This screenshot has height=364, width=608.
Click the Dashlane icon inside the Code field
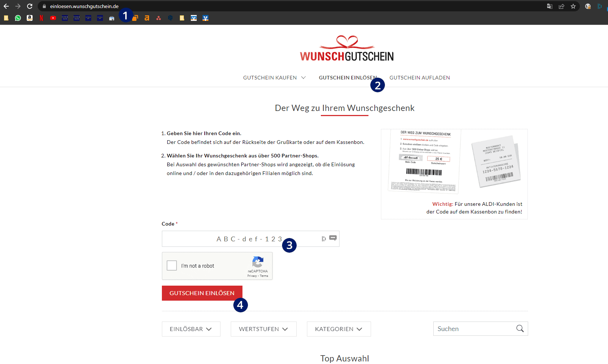[324, 239]
